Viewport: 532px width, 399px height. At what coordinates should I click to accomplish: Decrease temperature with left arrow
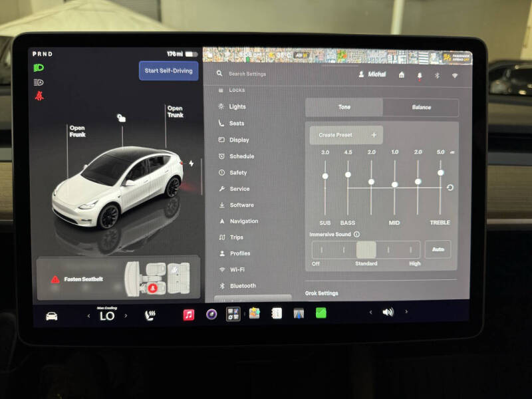pyautogui.click(x=88, y=316)
